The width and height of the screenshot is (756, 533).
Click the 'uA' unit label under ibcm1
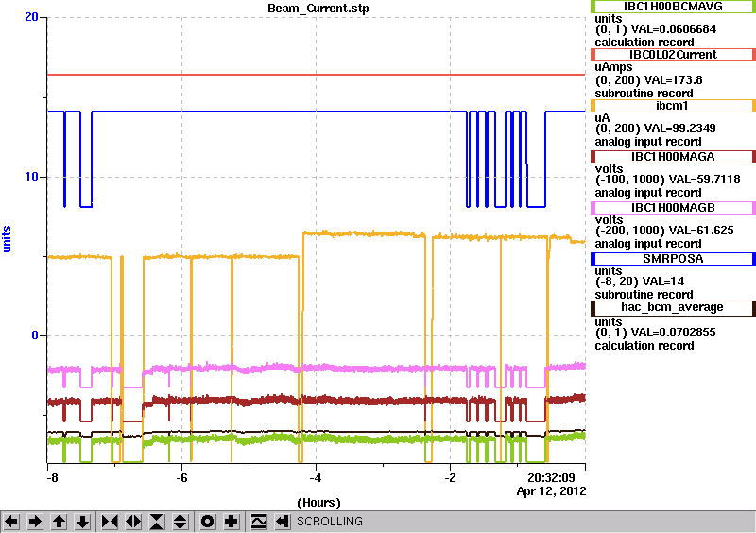(602, 118)
